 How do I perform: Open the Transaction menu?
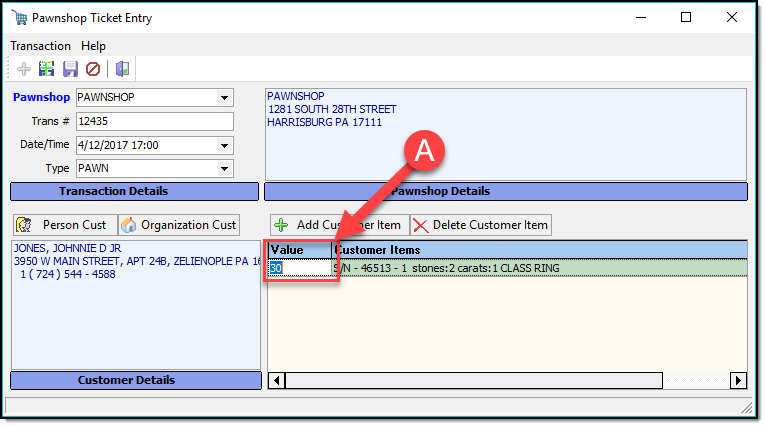tap(40, 46)
